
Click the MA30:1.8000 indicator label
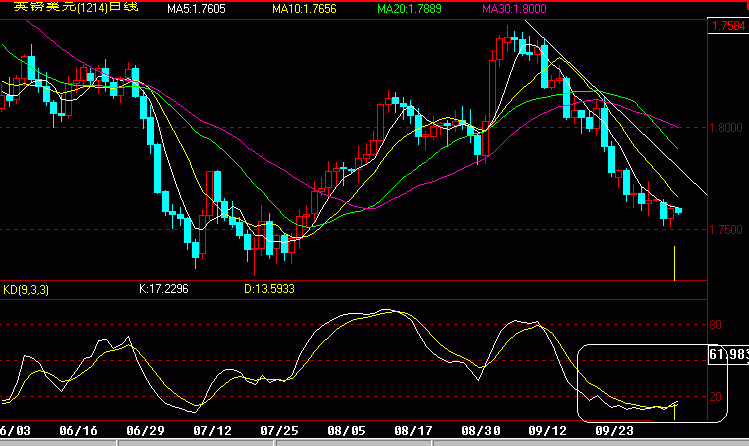tap(514, 9)
